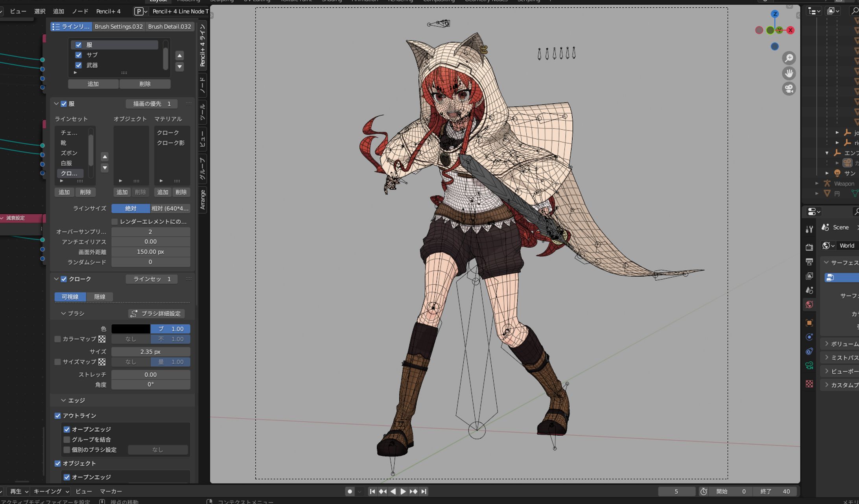The width and height of the screenshot is (859, 504).
Task: Click the size map checker texture icon
Action: pos(102,362)
